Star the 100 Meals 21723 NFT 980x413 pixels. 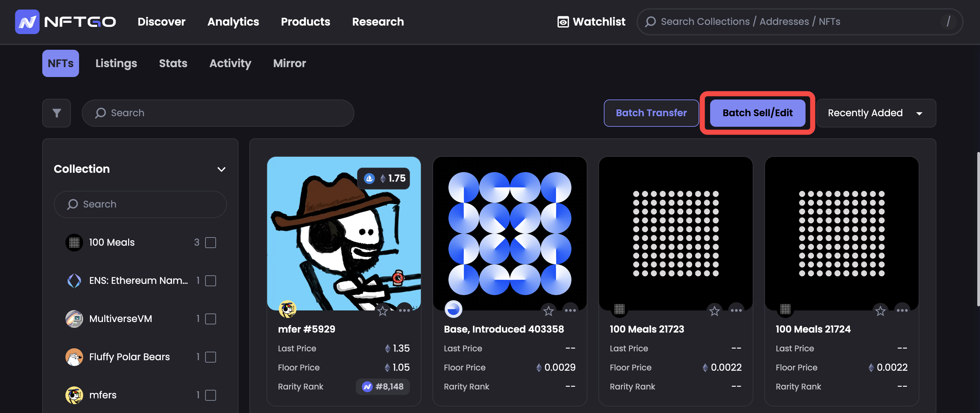(x=714, y=311)
